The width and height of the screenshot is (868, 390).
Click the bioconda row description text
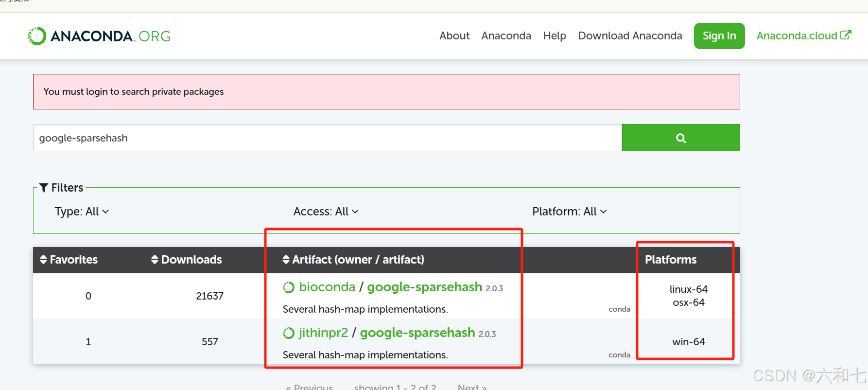coord(365,309)
